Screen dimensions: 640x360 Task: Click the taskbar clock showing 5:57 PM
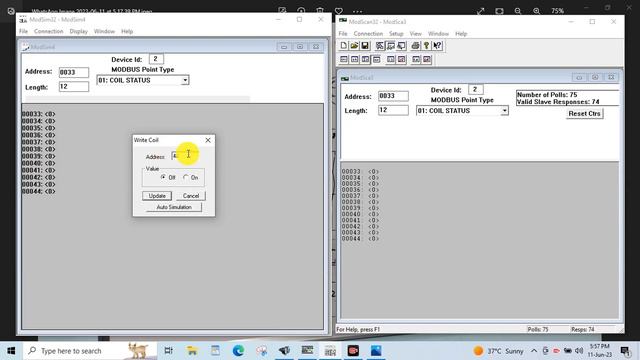(x=600, y=351)
